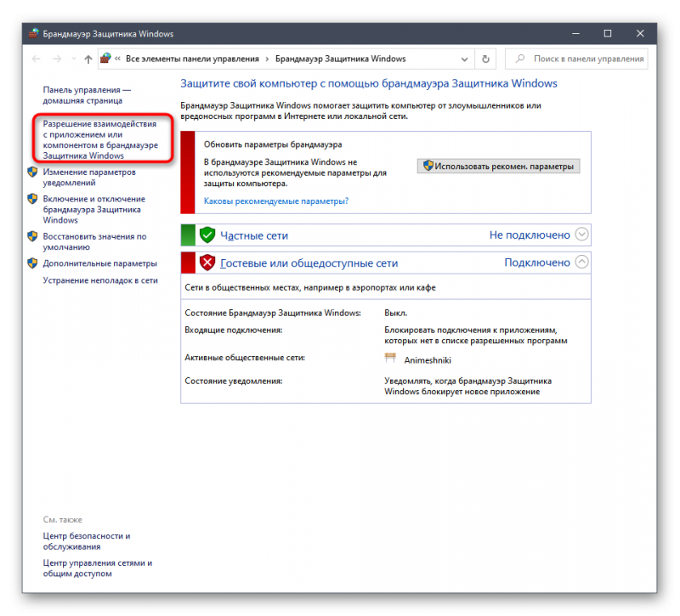Screen dimensions: 680x616
Task: Click 'Обновить параметры брандмауэра' heading text
Action: (273, 144)
